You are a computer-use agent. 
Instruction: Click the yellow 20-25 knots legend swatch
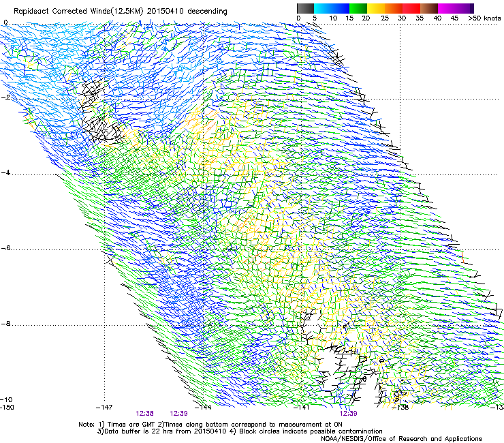point(376,8)
